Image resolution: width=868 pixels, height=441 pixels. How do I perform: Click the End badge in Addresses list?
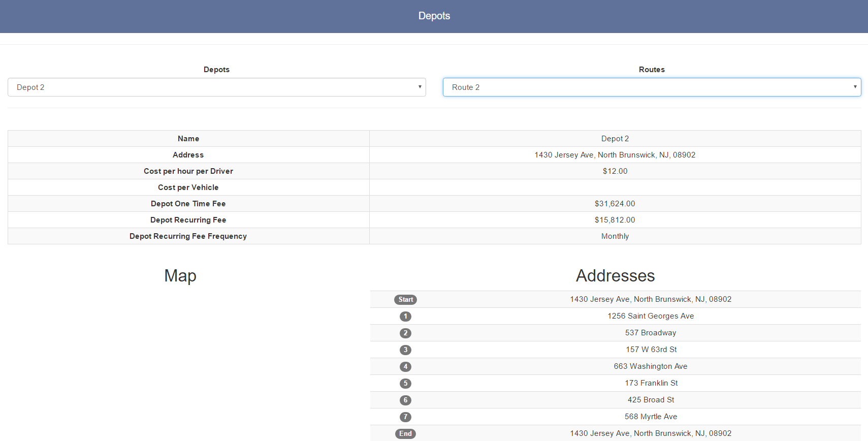(x=405, y=434)
